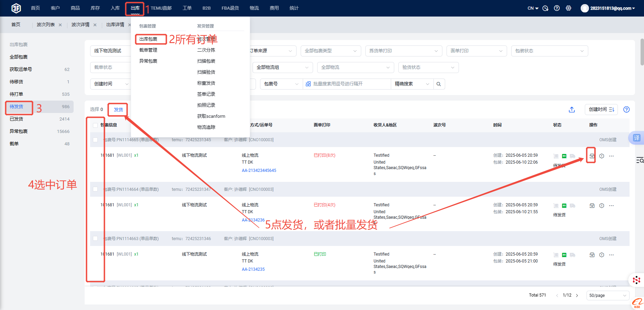Screen dimensions: 644x310
Task: Select 扫描验货 in the dropdown menu
Action: click(206, 72)
